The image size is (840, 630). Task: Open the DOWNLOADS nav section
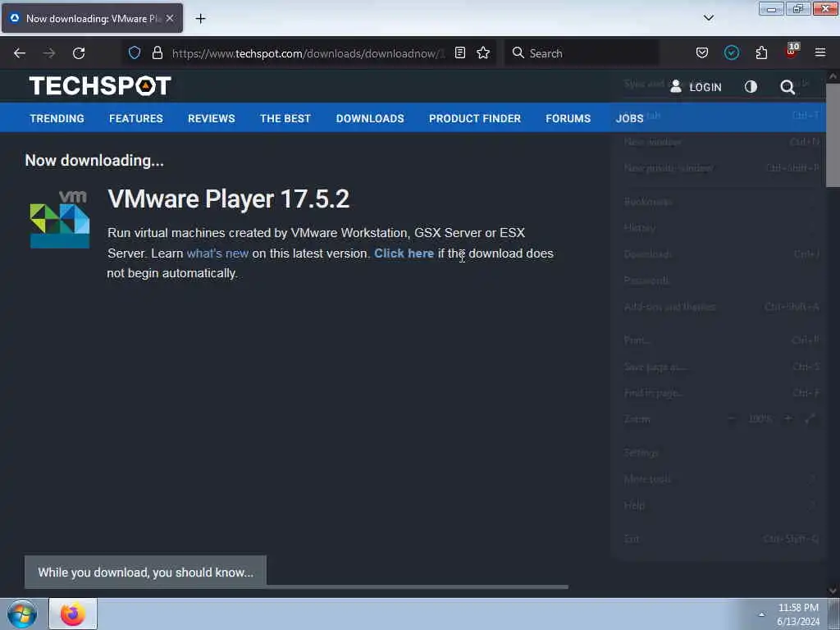pos(370,118)
